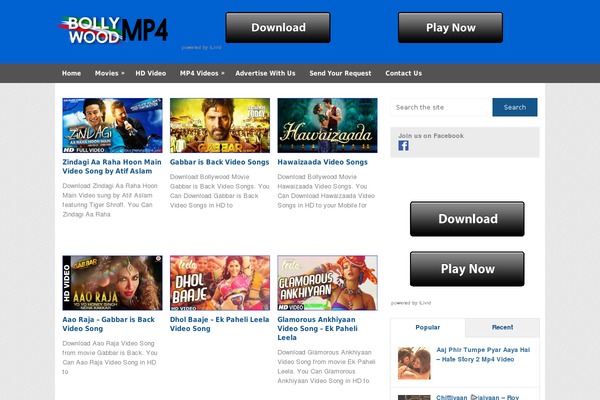The height and width of the screenshot is (400, 600).
Task: Click Hawaizaada description paragraph
Action: tap(326, 191)
